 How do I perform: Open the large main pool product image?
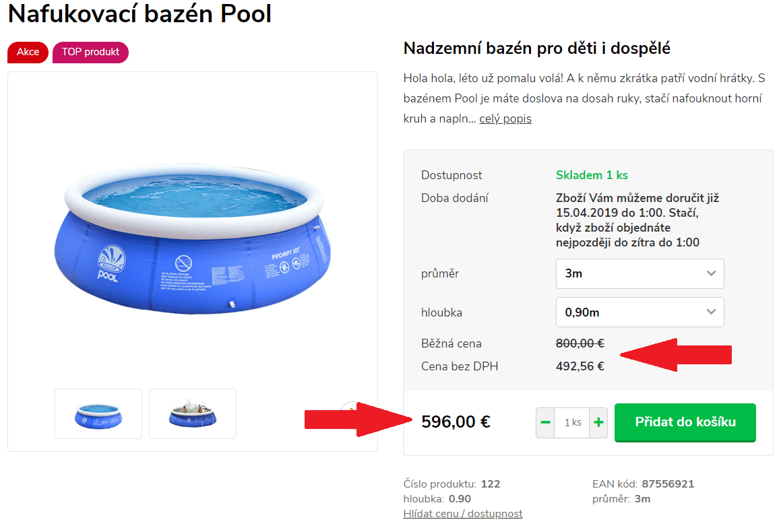click(192, 239)
